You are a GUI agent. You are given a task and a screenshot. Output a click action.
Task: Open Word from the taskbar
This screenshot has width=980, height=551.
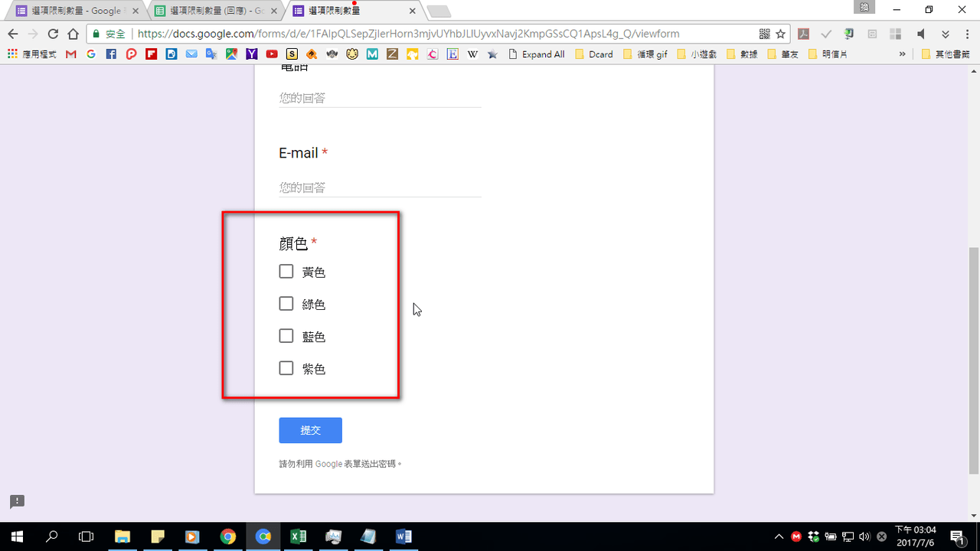click(403, 536)
